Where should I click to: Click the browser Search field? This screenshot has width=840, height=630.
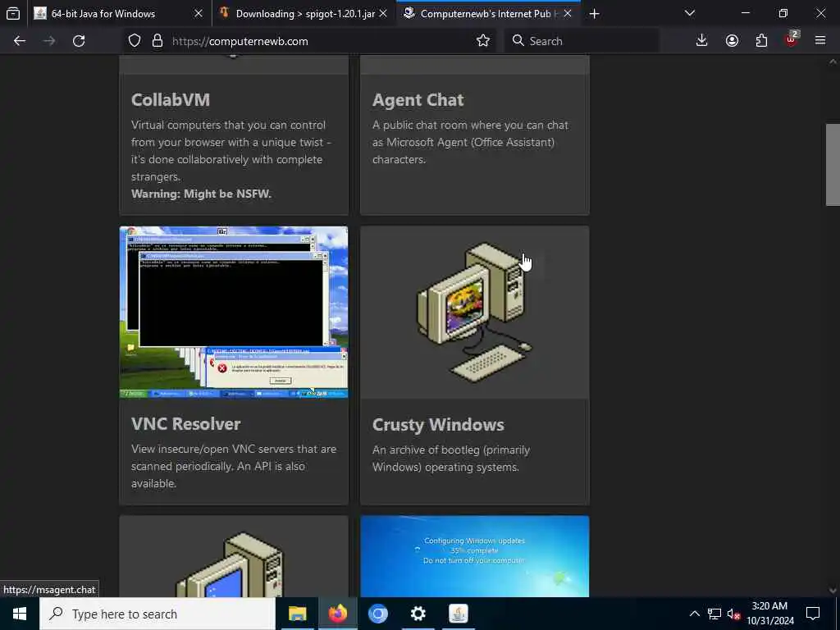582,41
